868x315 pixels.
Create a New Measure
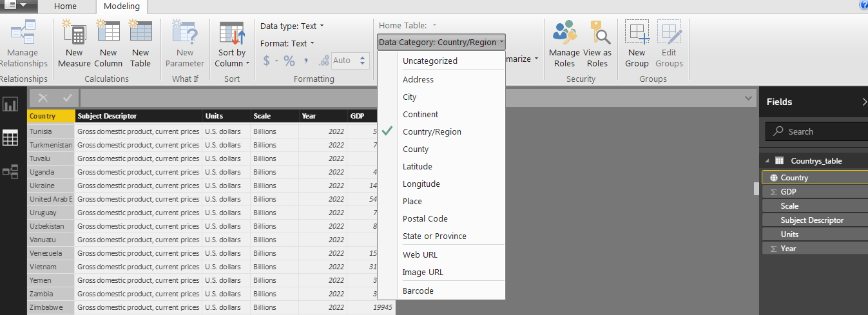pos(74,44)
